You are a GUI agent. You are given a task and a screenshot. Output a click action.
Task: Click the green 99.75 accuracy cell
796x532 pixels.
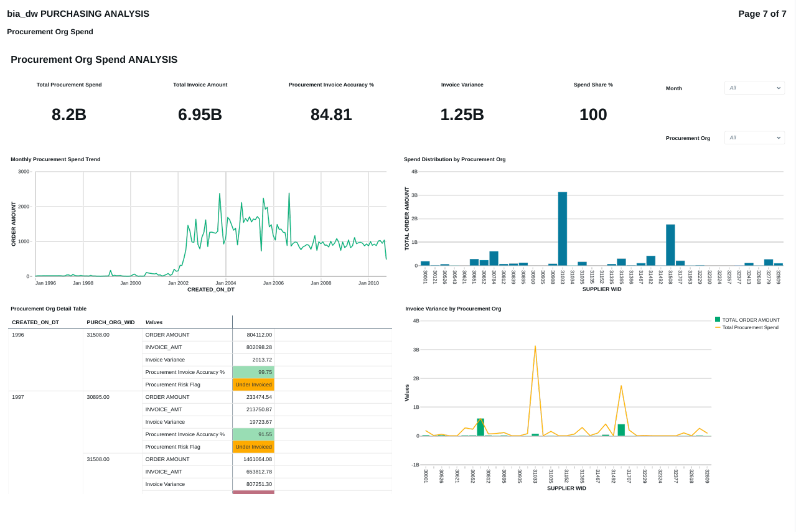point(253,372)
